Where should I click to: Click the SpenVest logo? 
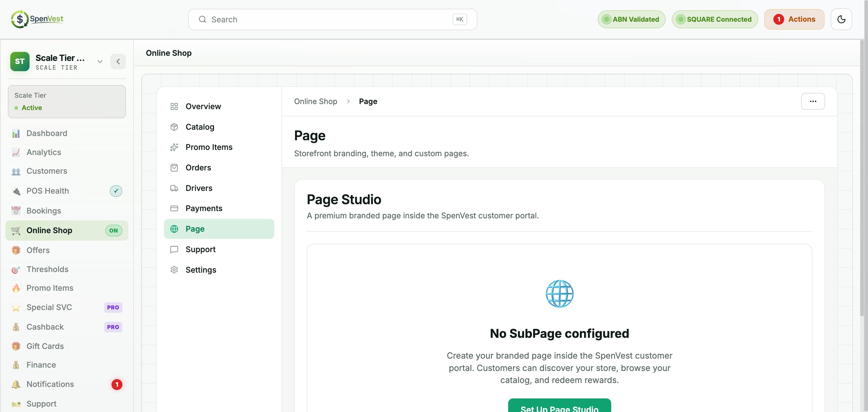tap(37, 19)
